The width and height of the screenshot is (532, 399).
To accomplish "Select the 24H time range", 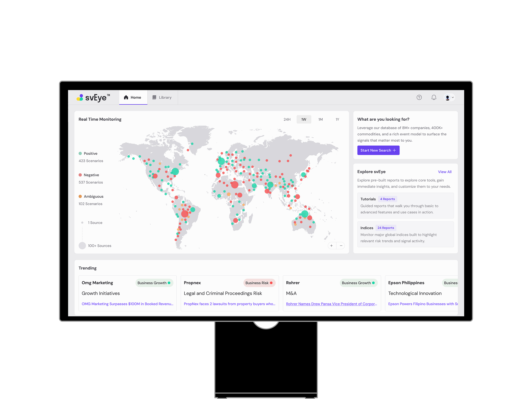I will pos(287,119).
